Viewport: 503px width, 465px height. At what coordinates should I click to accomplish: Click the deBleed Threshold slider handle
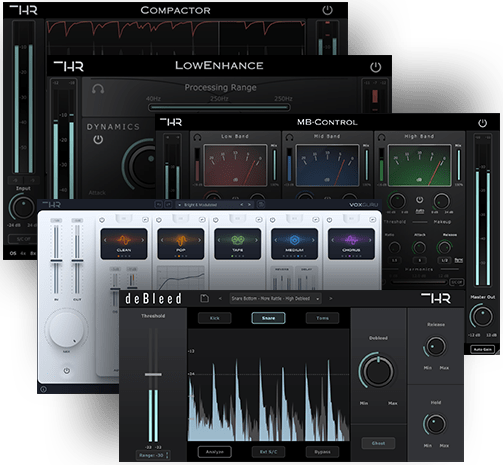(x=153, y=374)
